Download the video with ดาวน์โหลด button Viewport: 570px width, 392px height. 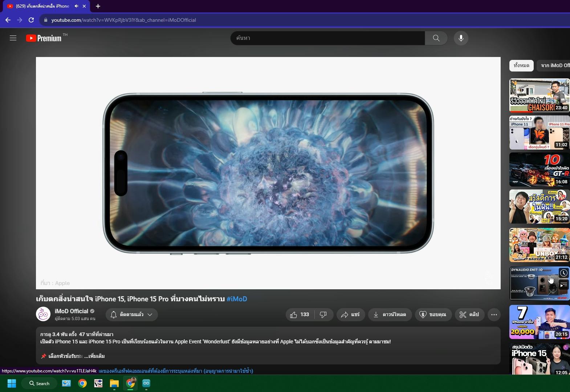click(390, 315)
